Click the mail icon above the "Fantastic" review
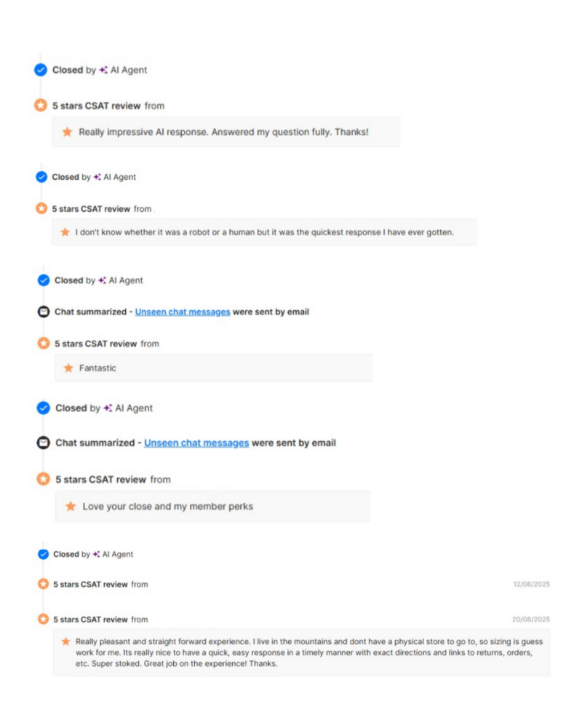The width and height of the screenshot is (582, 728). tap(43, 312)
